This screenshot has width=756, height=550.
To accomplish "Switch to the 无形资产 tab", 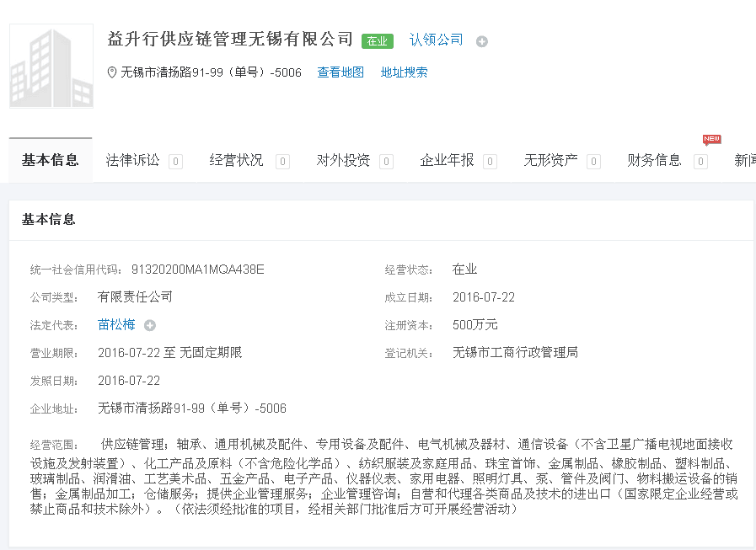I will (x=551, y=160).
